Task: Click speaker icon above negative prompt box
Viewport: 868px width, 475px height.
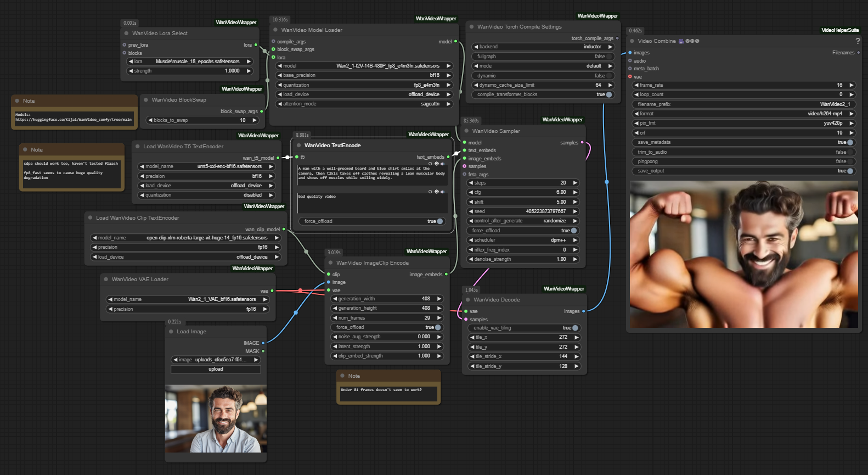Action: point(442,192)
